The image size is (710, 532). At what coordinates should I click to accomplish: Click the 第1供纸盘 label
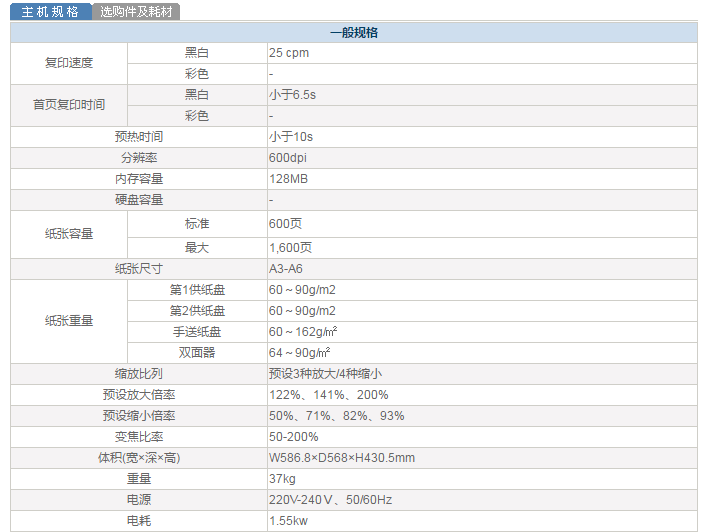click(197, 290)
